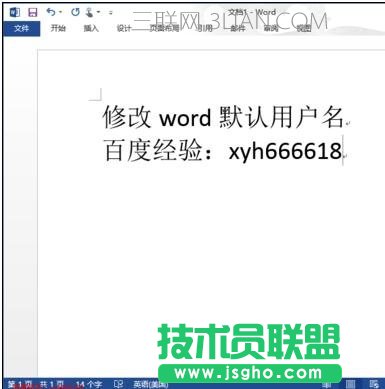385x389 pixels.
Task: Switch to Web Layout view icon
Action: point(374,384)
